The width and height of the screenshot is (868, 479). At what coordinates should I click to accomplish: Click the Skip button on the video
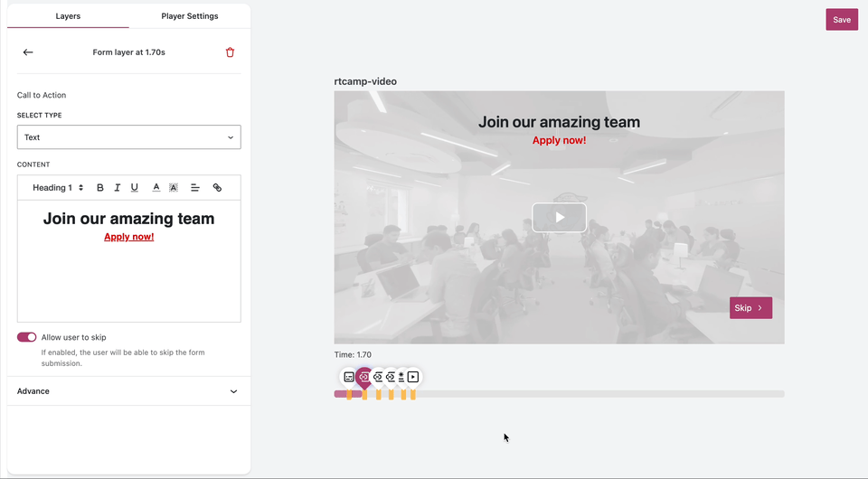[x=750, y=308]
